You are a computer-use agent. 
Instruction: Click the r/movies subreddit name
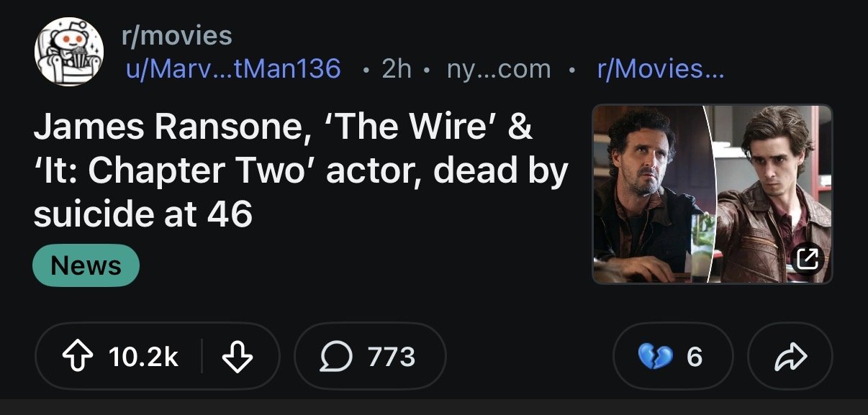coord(176,35)
